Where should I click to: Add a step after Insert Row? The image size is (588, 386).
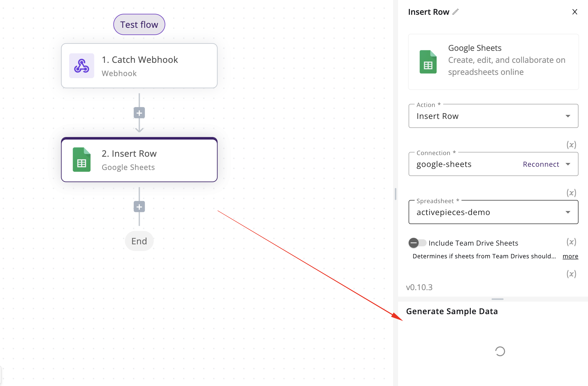click(x=139, y=207)
